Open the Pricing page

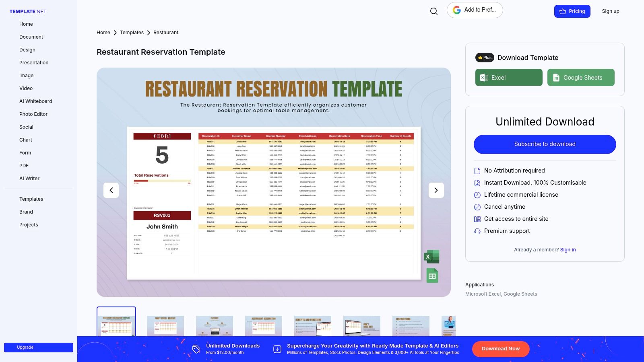coord(572,11)
